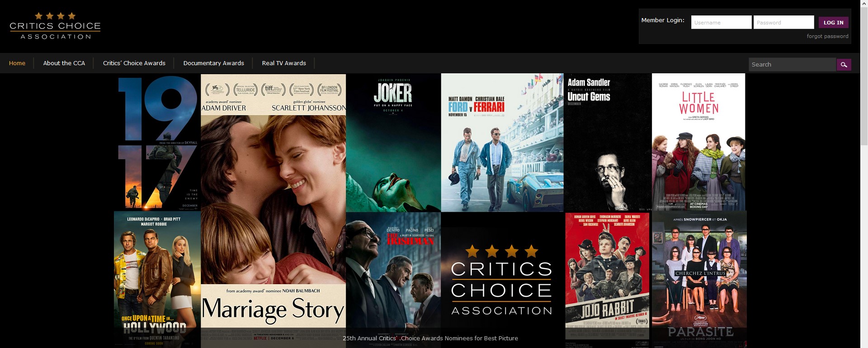The width and height of the screenshot is (868, 348).
Task: Click the Joker movie poster
Action: [x=393, y=143]
